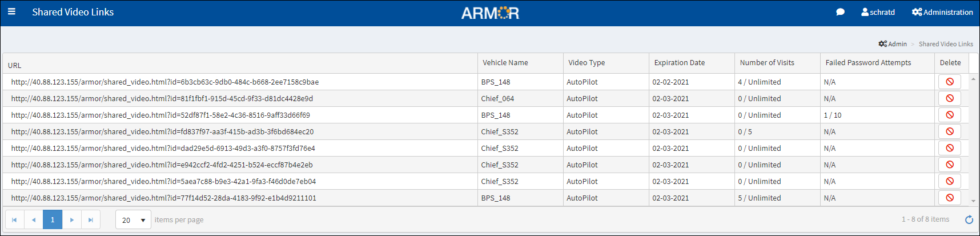Screen dimensions: 980x236
Task: Open the schratd user menu
Action: click(878, 12)
